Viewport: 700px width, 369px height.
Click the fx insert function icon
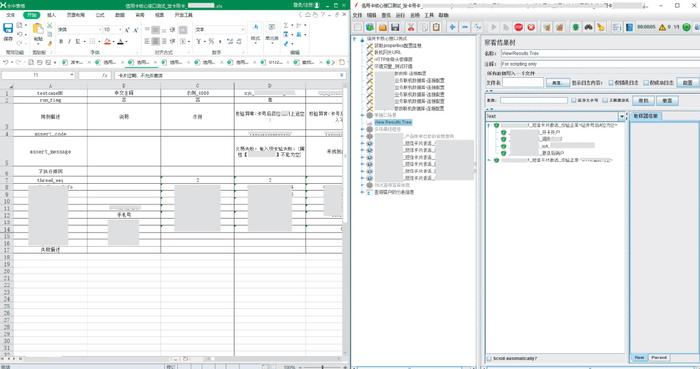[x=105, y=75]
